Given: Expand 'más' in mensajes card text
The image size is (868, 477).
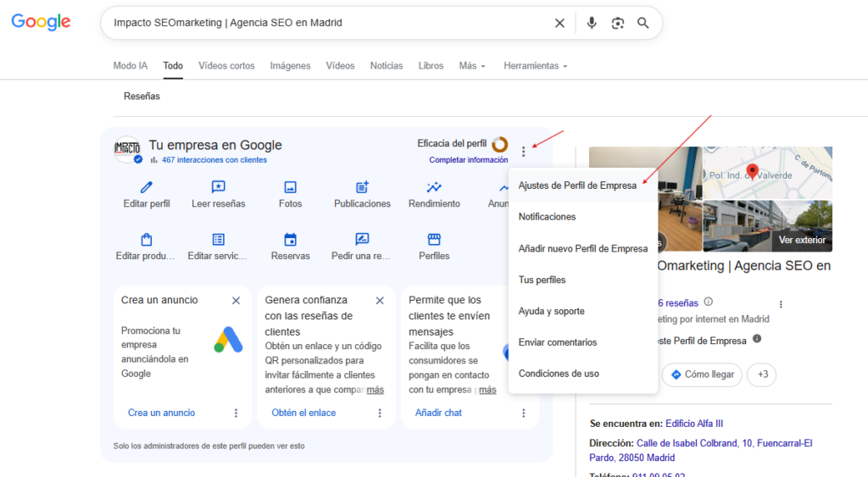Looking at the screenshot, I should [487, 390].
